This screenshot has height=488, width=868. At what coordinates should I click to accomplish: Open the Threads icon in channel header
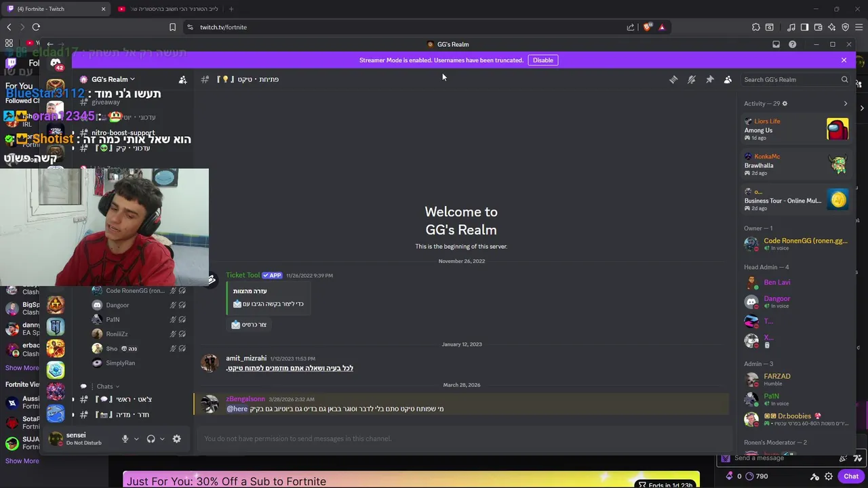pos(673,79)
